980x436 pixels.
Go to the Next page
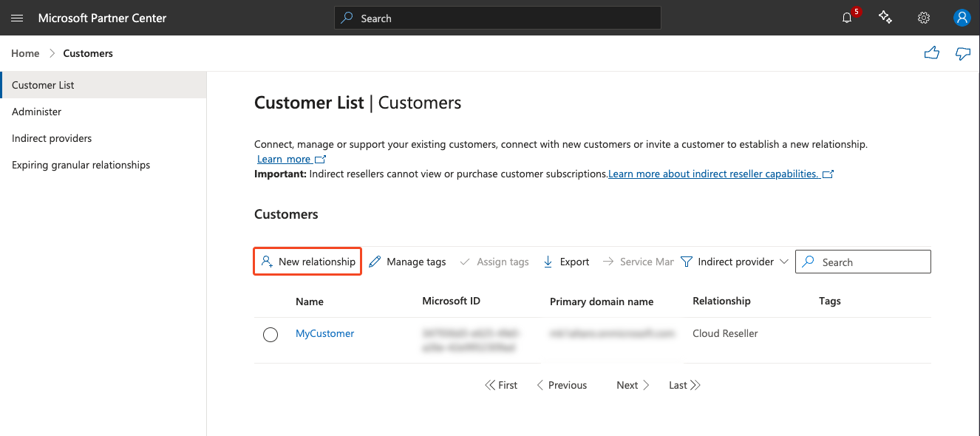click(633, 385)
